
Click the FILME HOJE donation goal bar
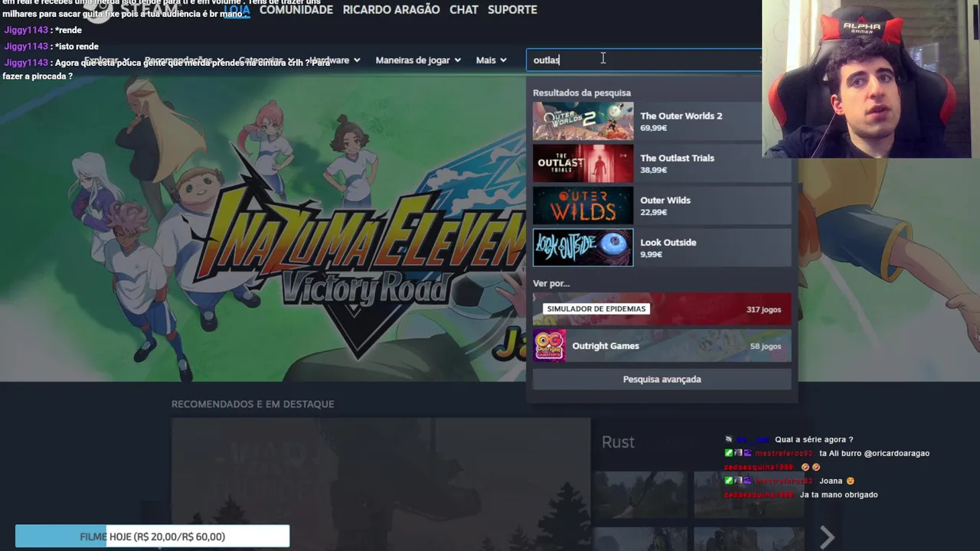[152, 536]
